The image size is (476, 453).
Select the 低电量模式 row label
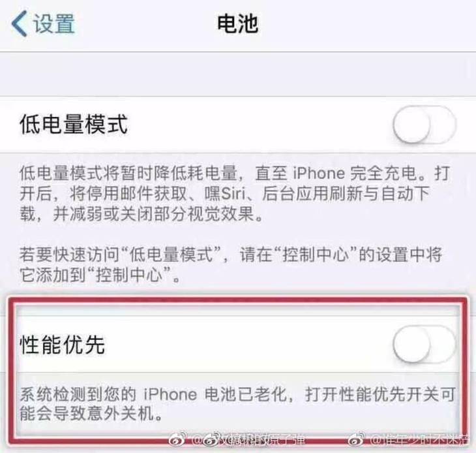coord(74,124)
